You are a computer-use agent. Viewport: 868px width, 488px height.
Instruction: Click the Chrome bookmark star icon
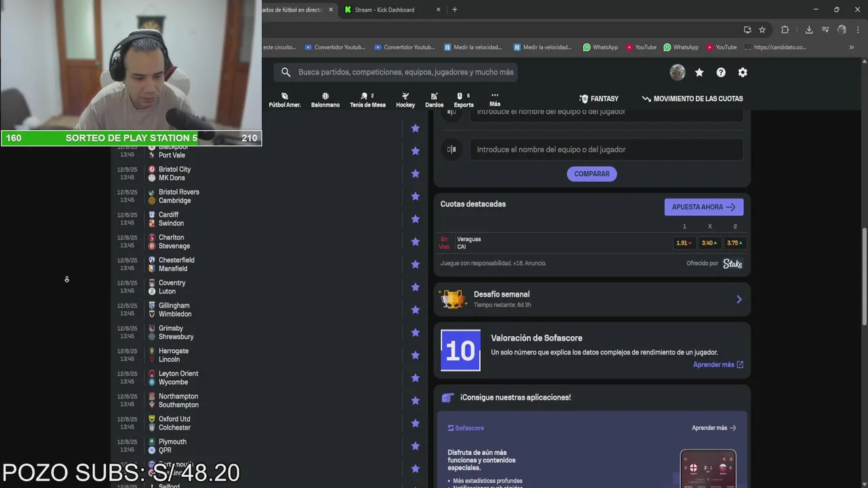click(x=762, y=30)
